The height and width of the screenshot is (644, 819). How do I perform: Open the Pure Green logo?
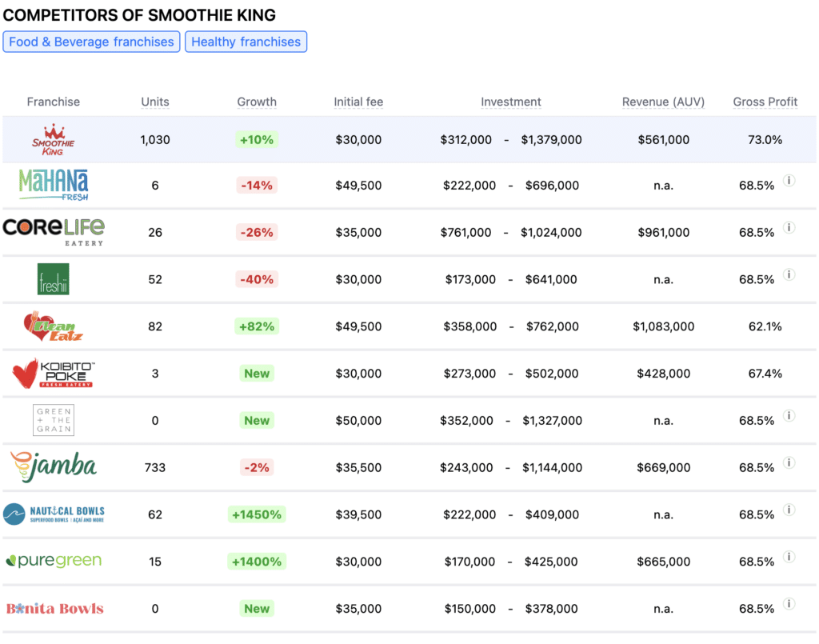tap(54, 561)
